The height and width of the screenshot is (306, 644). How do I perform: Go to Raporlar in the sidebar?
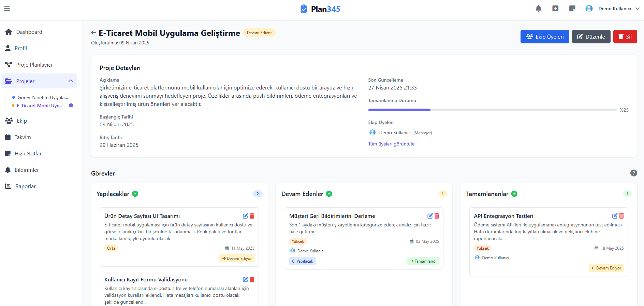coord(25,186)
